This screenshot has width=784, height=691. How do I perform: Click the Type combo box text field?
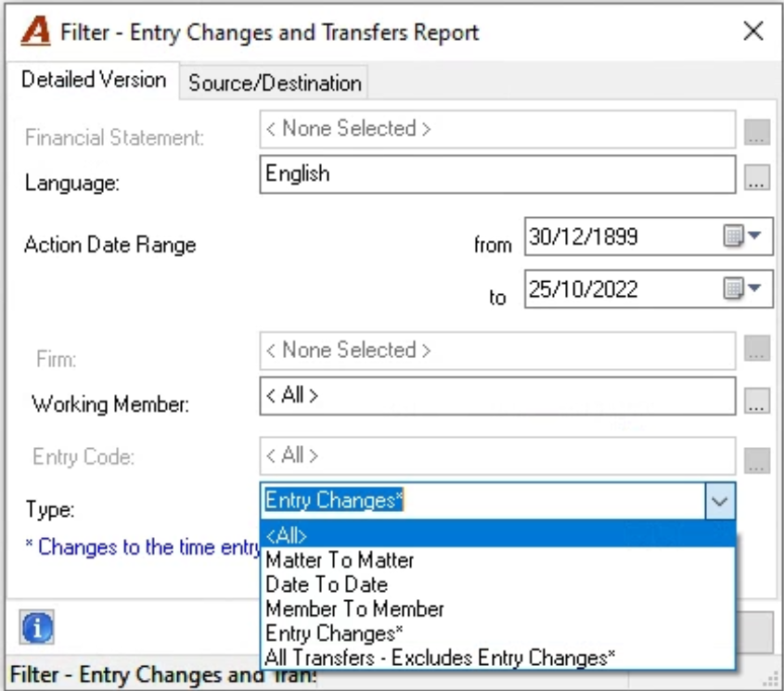coord(483,501)
